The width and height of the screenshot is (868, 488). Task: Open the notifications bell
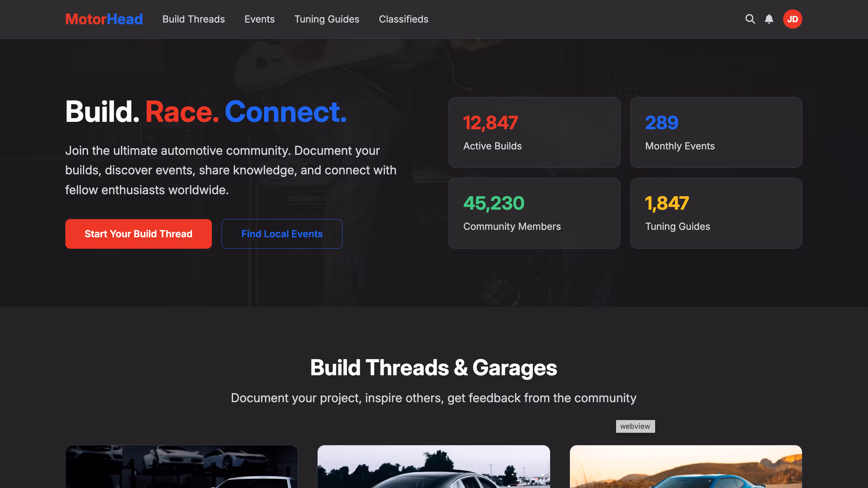(x=769, y=19)
